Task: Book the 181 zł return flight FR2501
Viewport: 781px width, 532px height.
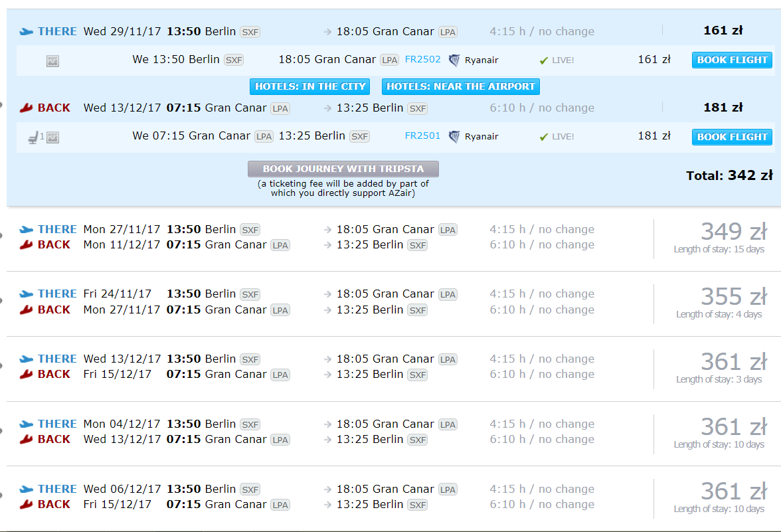Action: point(732,137)
